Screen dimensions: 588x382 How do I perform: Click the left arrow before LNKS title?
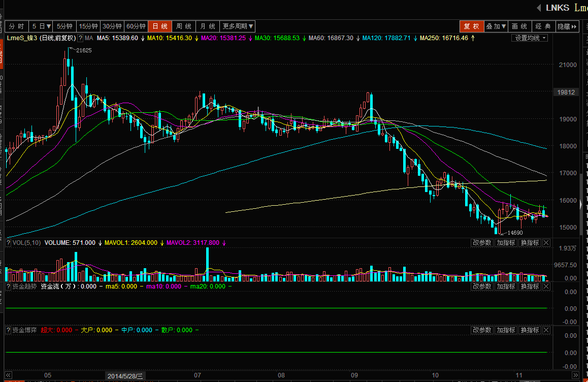538,7
